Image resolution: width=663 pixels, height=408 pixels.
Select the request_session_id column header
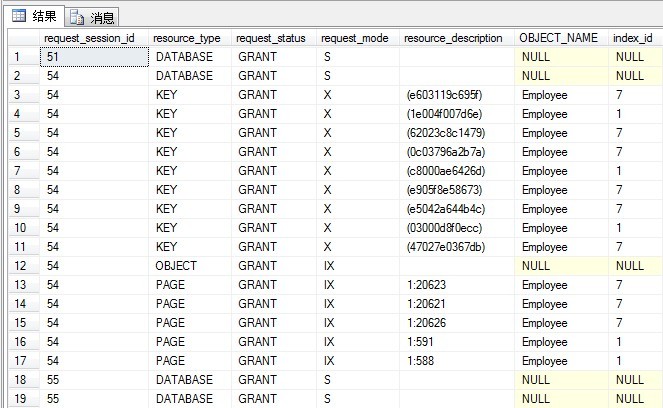click(x=91, y=38)
